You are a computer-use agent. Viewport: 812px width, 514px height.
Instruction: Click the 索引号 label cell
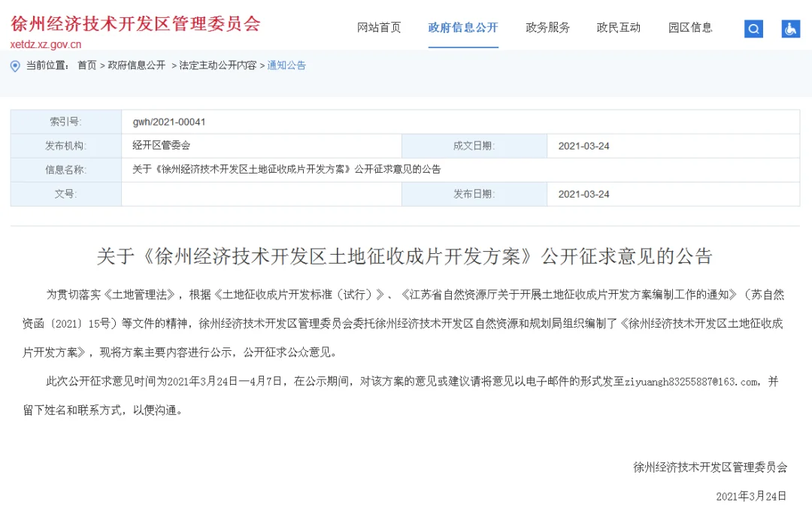click(x=65, y=122)
